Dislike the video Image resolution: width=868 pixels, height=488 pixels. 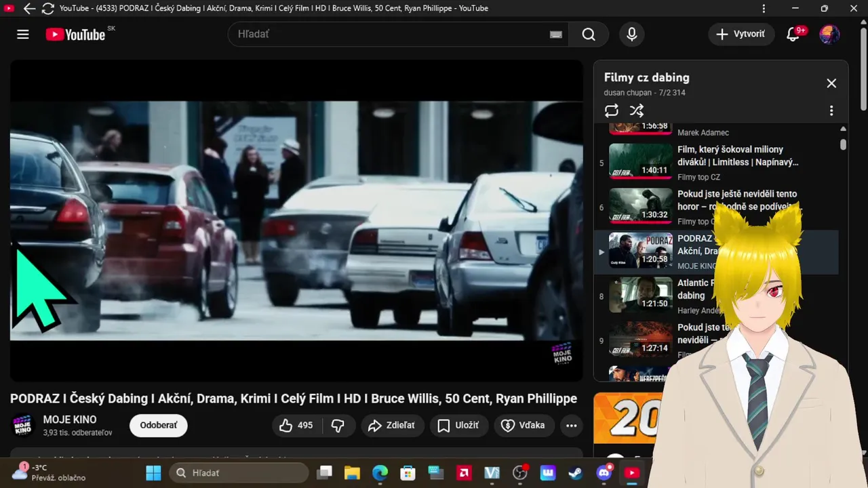click(x=338, y=426)
